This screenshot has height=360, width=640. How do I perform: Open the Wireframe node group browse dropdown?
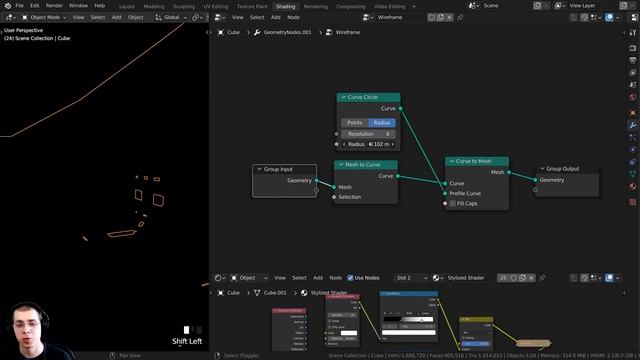(367, 18)
